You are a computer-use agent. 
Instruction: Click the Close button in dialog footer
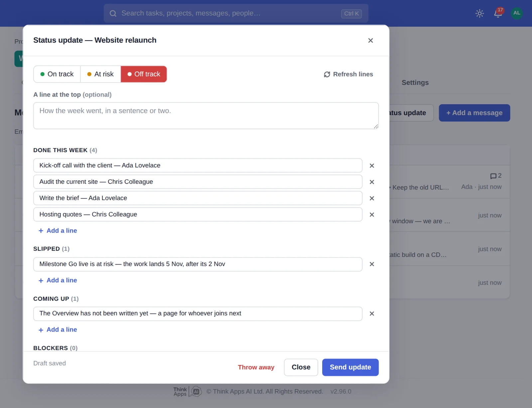(301, 367)
